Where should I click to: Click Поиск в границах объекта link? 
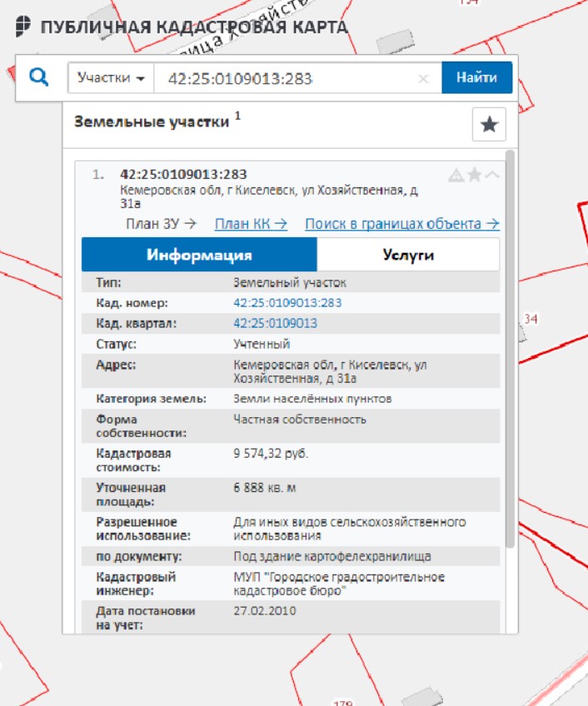(x=402, y=224)
